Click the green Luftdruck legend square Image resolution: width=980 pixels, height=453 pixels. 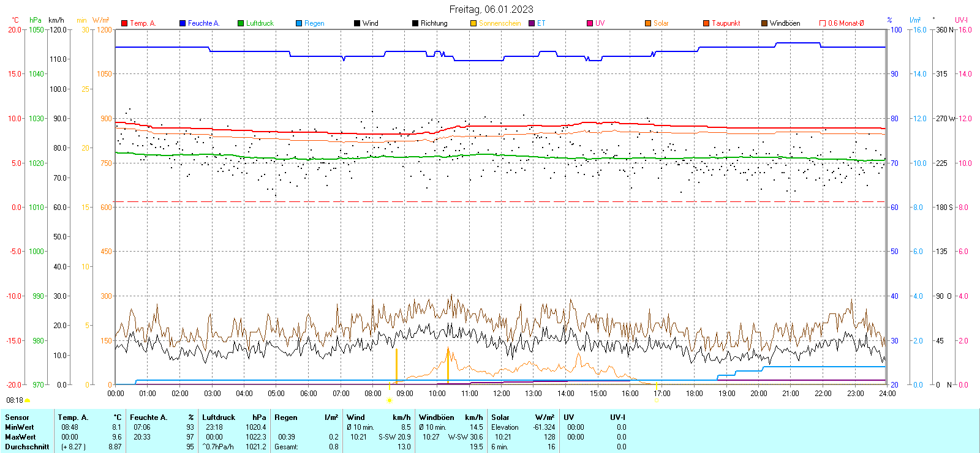(241, 23)
